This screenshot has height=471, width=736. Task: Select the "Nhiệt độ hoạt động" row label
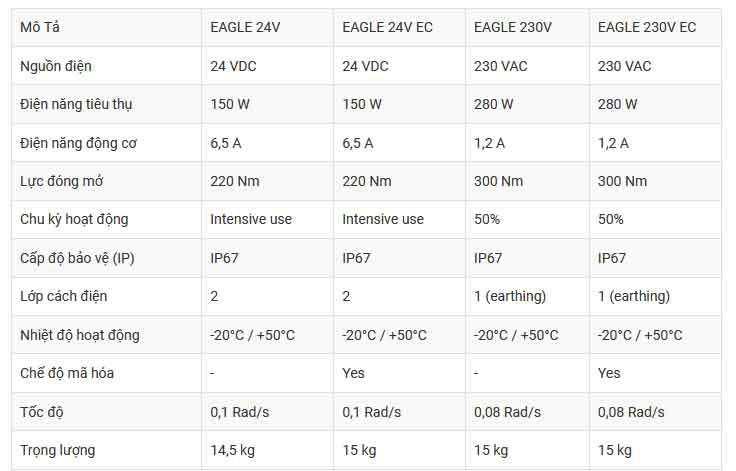pyautogui.click(x=80, y=335)
